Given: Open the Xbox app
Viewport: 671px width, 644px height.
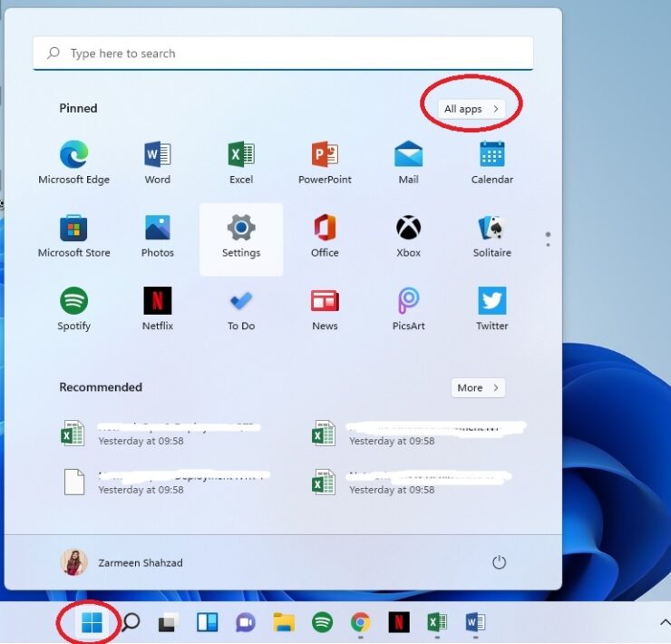Looking at the screenshot, I should (408, 236).
